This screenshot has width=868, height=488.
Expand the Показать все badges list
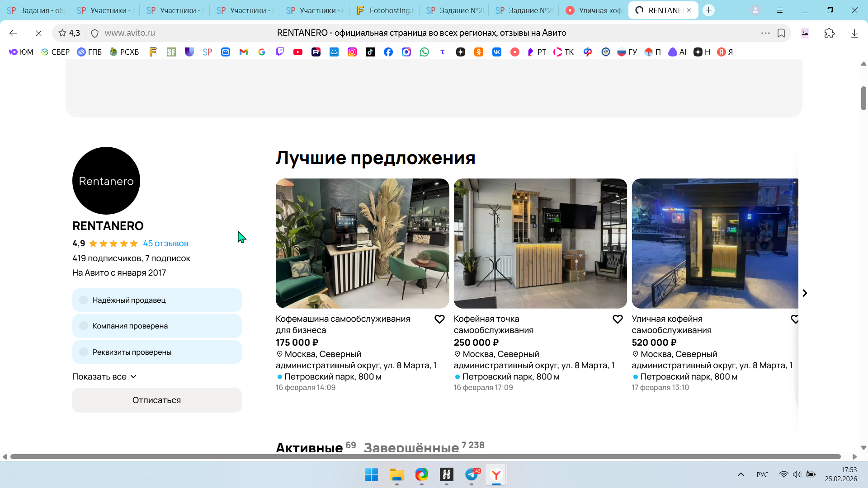coord(104,377)
